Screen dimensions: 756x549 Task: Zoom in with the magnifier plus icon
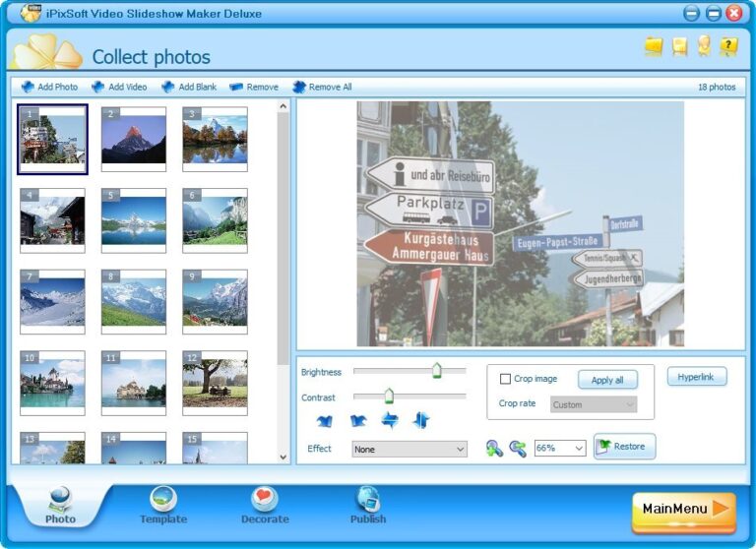click(494, 449)
